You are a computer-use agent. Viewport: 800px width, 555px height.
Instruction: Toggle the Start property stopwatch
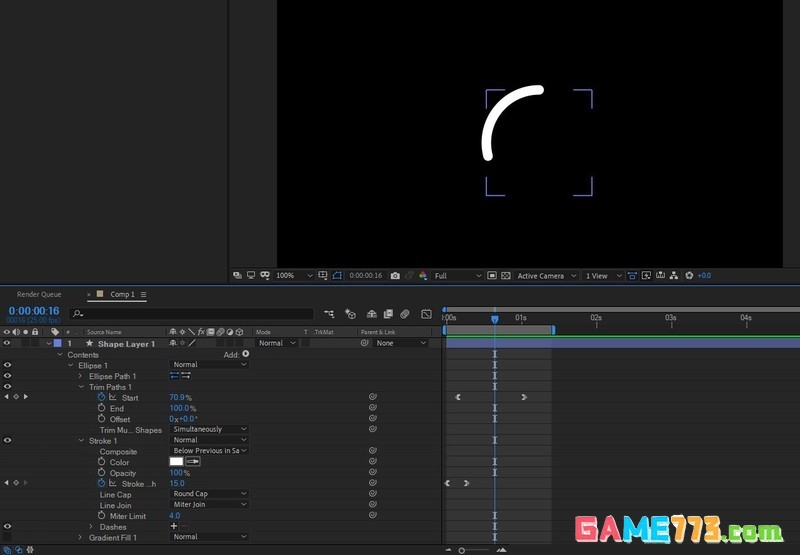coord(101,397)
